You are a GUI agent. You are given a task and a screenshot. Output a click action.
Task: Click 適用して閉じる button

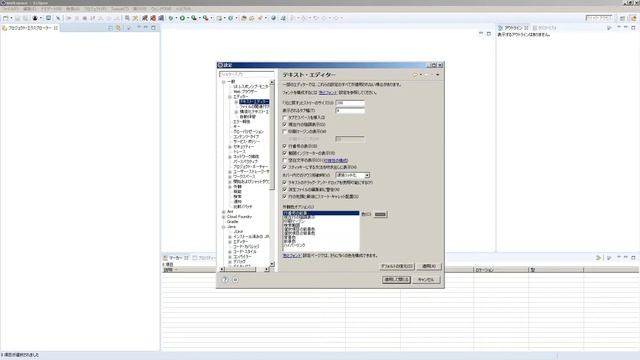pyautogui.click(x=396, y=280)
